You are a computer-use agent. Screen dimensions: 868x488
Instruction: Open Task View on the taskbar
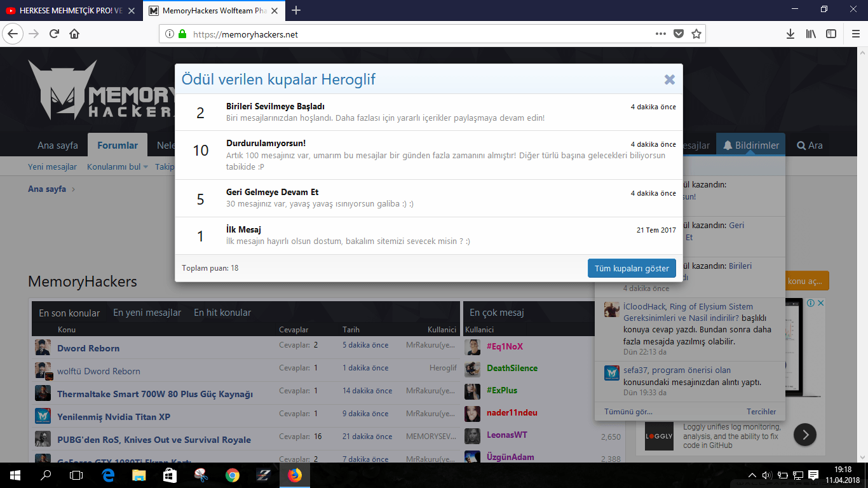[x=76, y=475]
